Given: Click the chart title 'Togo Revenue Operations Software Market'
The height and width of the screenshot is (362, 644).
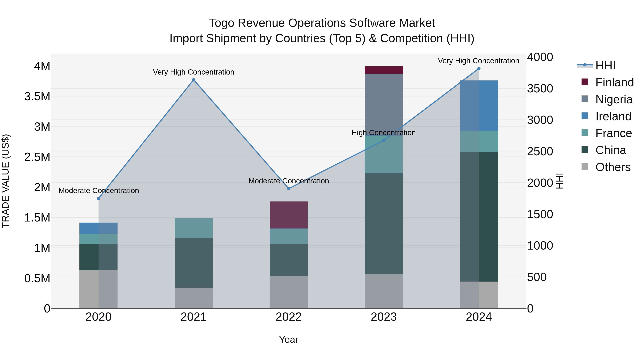Looking at the screenshot, I should click(322, 23).
